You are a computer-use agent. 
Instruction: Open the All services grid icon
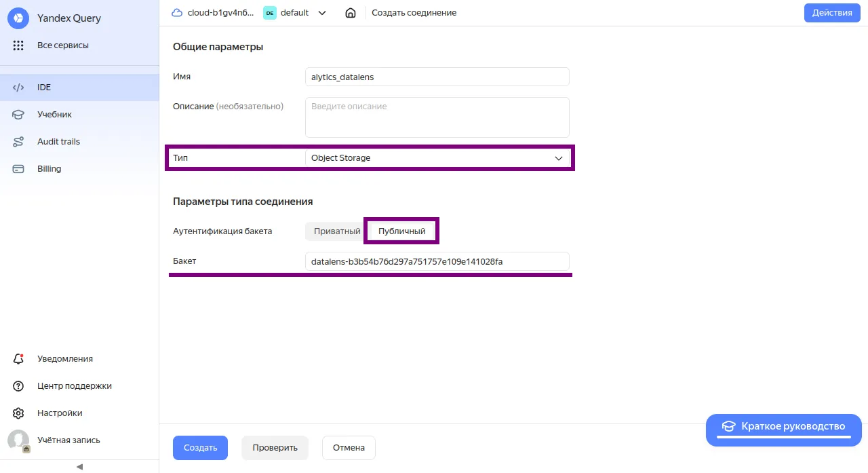coord(18,45)
